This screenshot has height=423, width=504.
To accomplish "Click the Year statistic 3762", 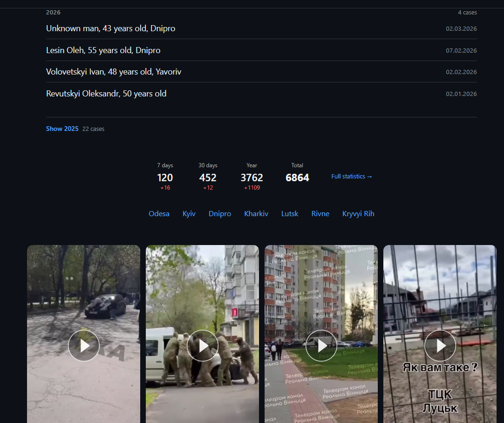I will coord(252,177).
